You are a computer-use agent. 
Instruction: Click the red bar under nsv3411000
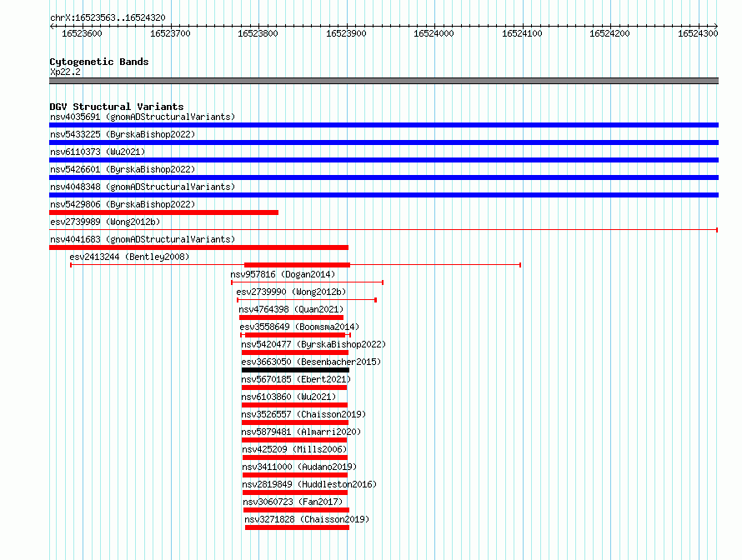pos(295,475)
